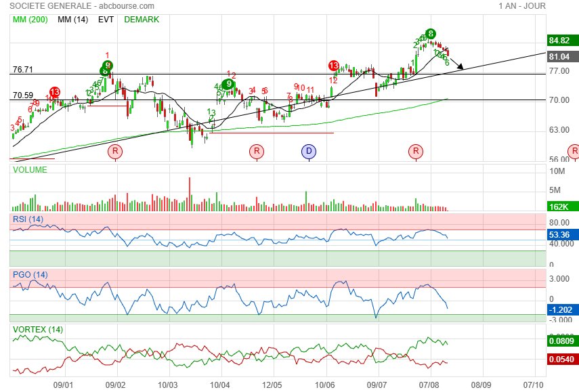Click the 63.00 price axis label
Screen dimensions: 579x392
[559, 129]
